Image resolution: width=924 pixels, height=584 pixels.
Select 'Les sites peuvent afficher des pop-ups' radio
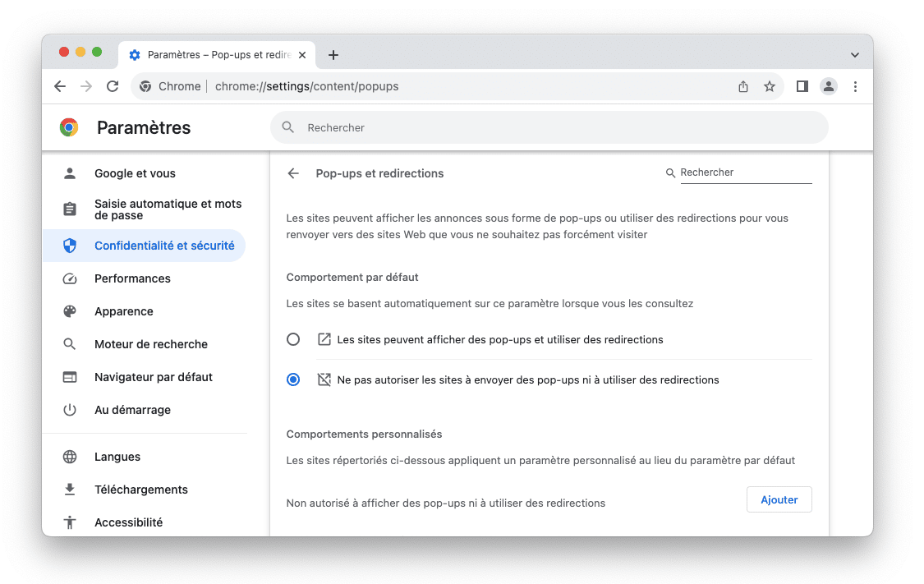point(293,339)
